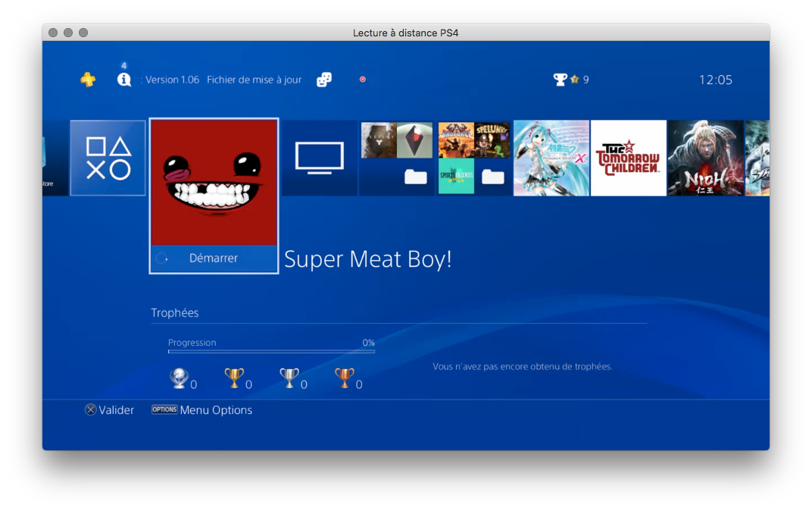This screenshot has height=511, width=812.
Task: Click the Gold trophy count icon
Action: click(x=234, y=378)
